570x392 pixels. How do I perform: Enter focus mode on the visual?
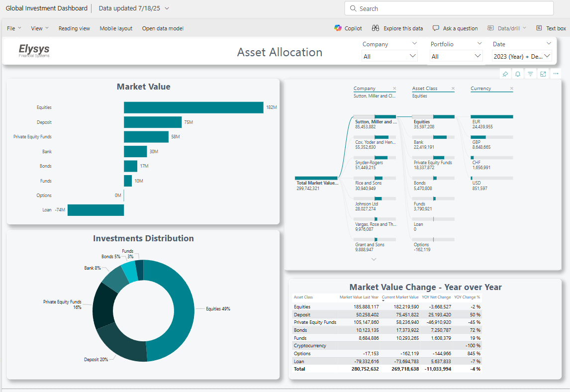pyautogui.click(x=543, y=74)
